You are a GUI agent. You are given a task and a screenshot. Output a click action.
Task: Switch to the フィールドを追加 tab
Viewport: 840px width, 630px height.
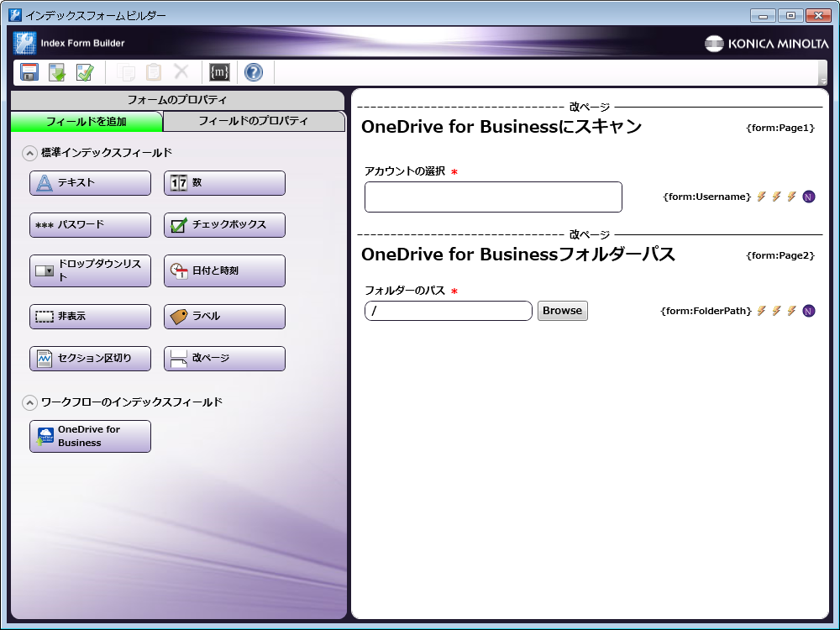coord(87,122)
